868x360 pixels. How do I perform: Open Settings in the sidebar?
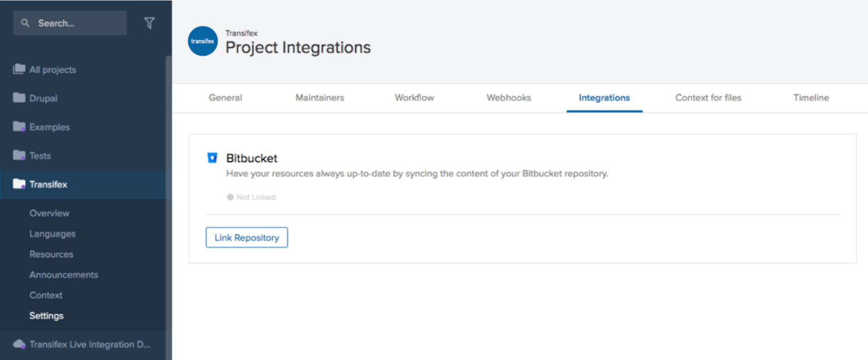(47, 316)
